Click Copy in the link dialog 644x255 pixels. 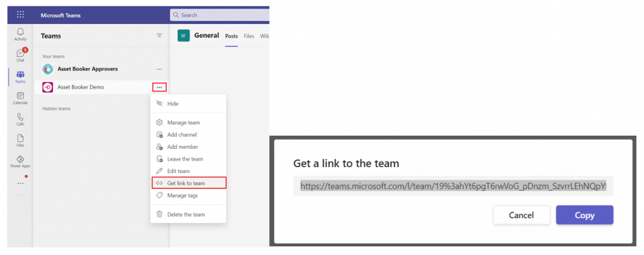[x=584, y=215]
